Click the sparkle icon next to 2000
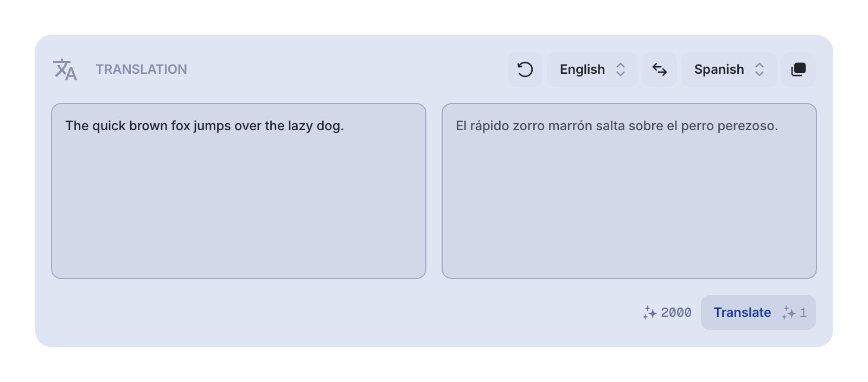868x382 pixels. coord(649,313)
